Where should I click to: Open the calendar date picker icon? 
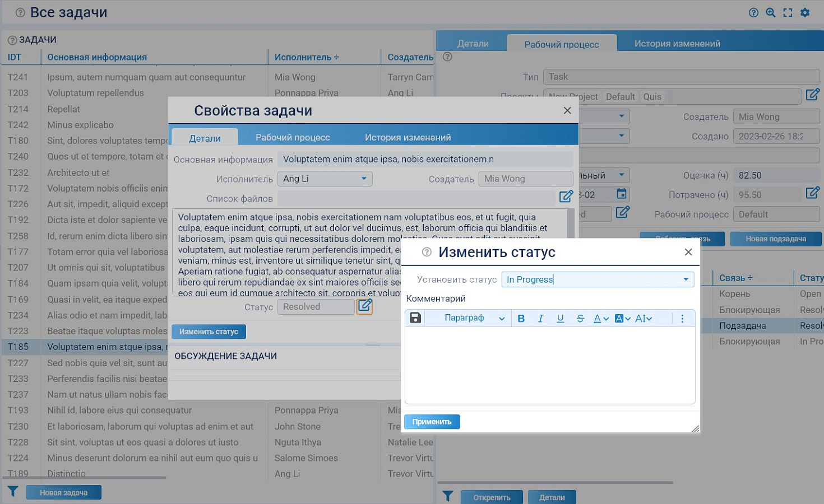[622, 194]
